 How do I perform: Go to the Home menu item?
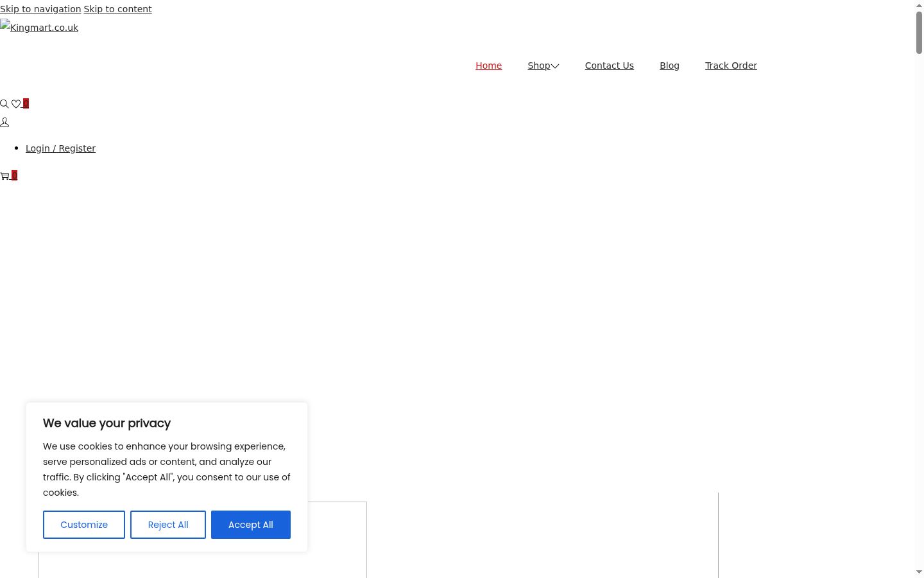[488, 66]
